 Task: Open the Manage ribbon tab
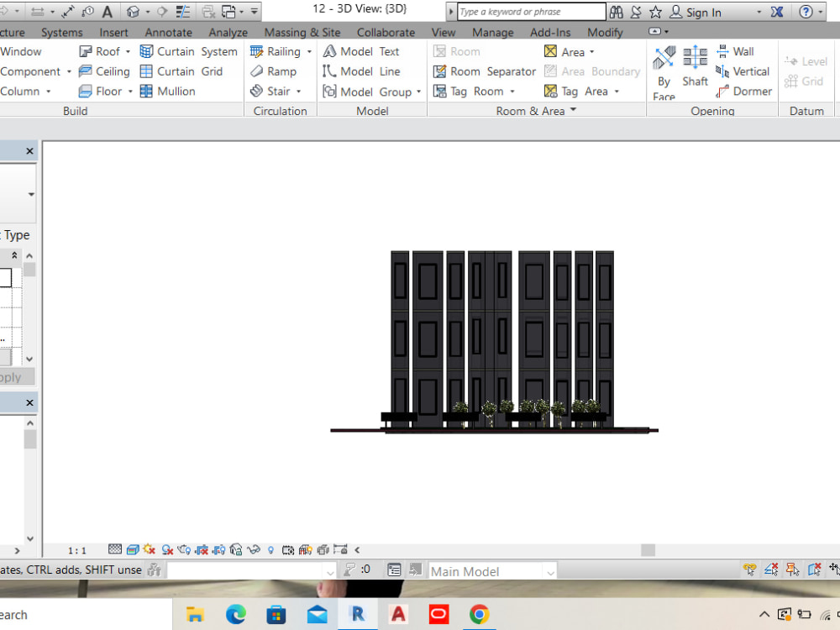(x=492, y=32)
